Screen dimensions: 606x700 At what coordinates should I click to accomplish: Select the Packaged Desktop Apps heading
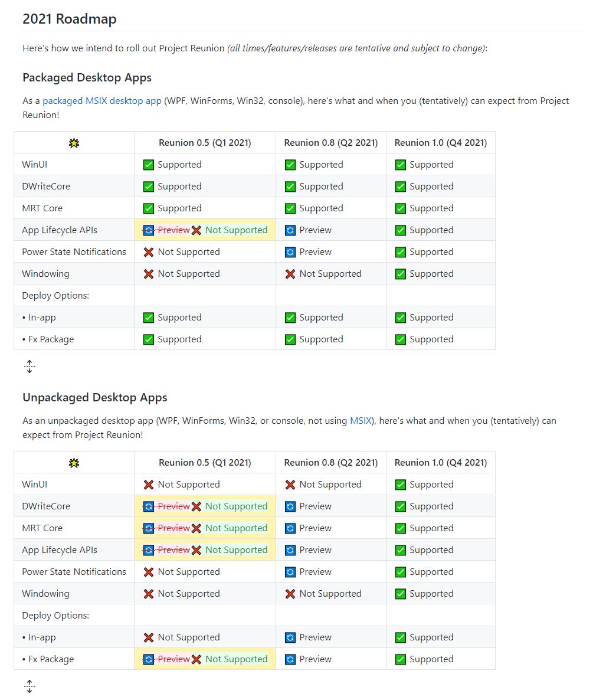point(87,78)
